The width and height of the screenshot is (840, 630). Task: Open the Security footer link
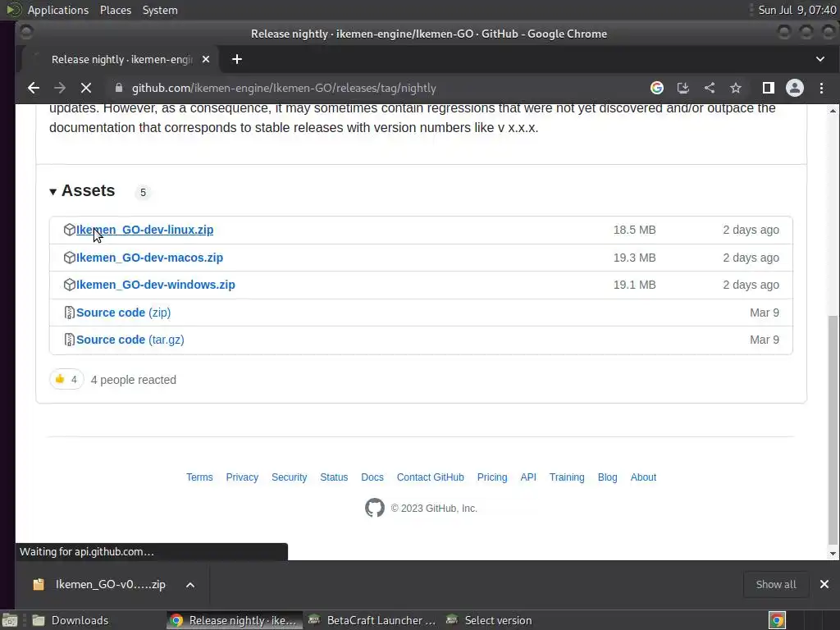click(x=290, y=477)
